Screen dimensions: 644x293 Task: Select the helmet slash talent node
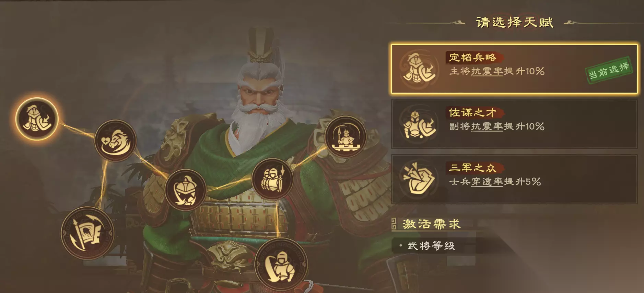click(x=185, y=190)
